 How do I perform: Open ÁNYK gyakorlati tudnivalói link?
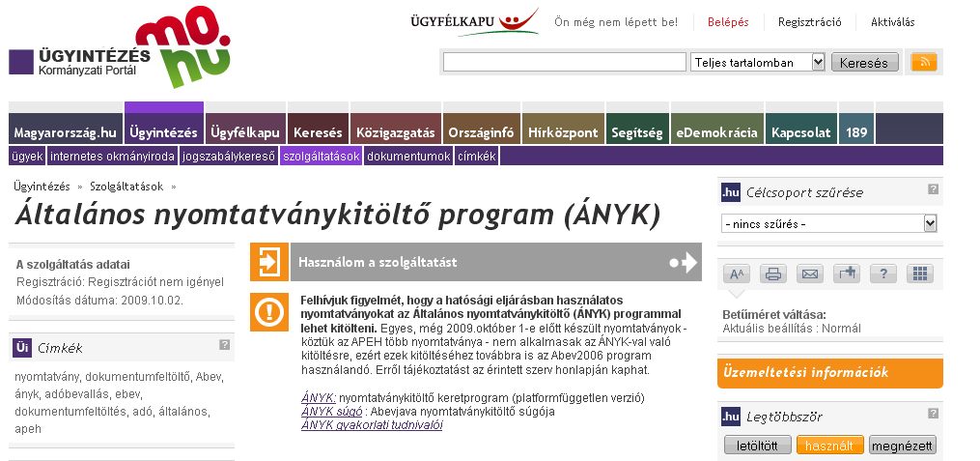372,425
